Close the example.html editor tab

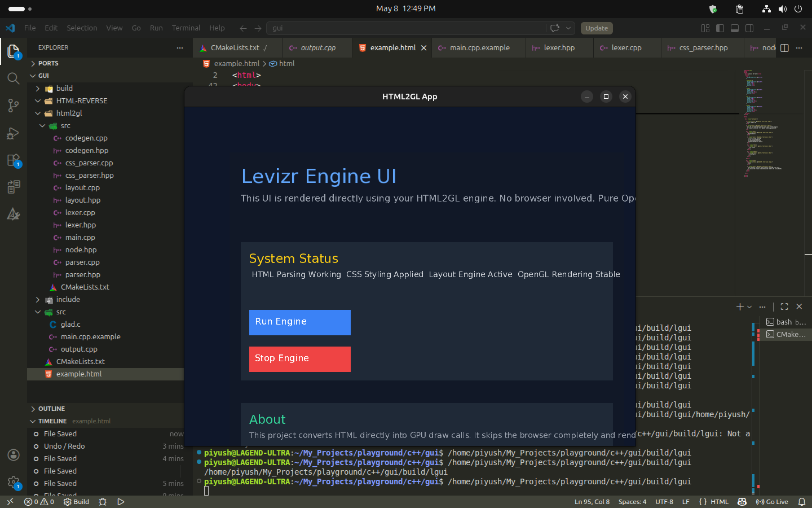coord(424,48)
